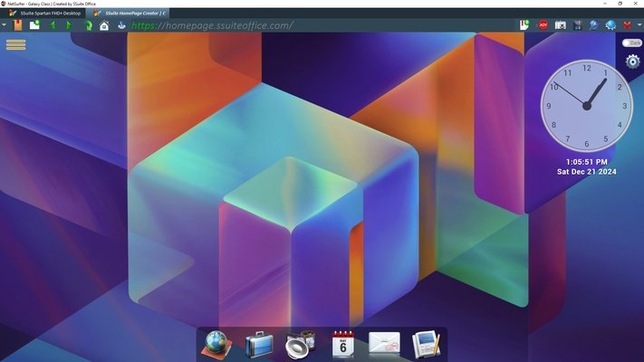Click the dark film-strip style toolbar icon
This screenshot has height=362, width=644.
pyautogui.click(x=578, y=25)
